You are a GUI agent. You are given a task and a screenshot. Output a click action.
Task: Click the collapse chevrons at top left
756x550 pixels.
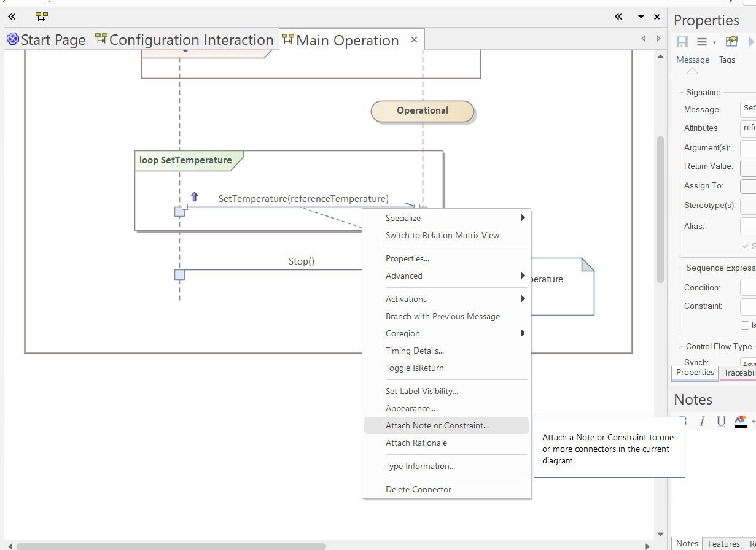click(12, 17)
